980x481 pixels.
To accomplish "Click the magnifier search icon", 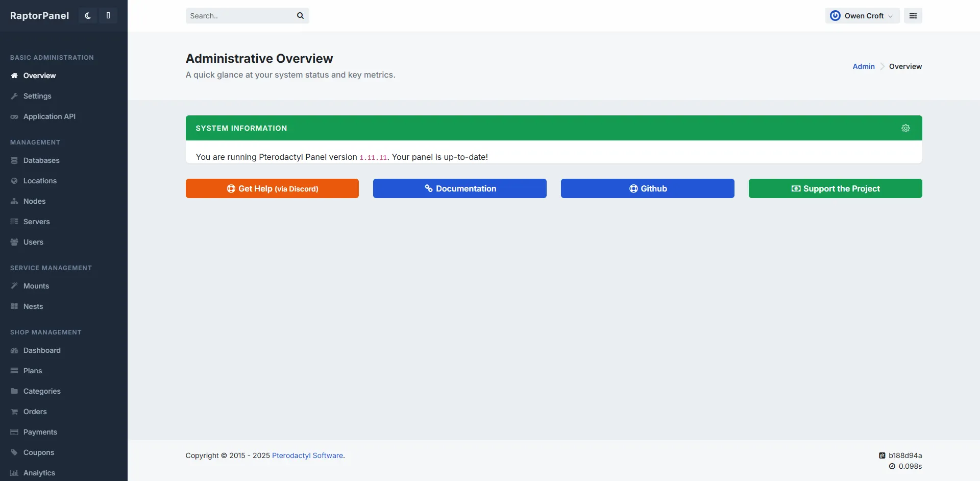I will click(x=300, y=16).
